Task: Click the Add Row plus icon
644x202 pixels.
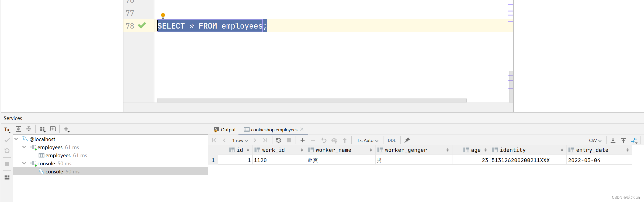Action: click(303, 140)
